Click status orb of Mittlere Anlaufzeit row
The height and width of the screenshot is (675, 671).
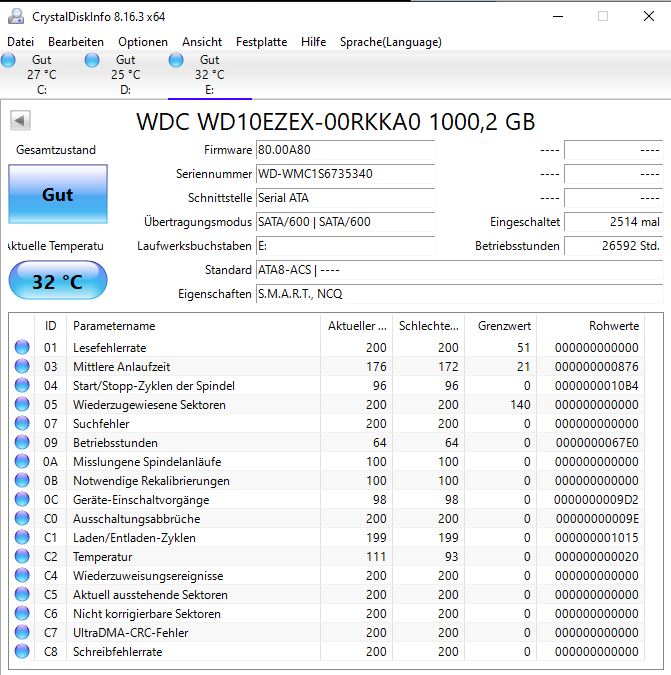click(22, 366)
